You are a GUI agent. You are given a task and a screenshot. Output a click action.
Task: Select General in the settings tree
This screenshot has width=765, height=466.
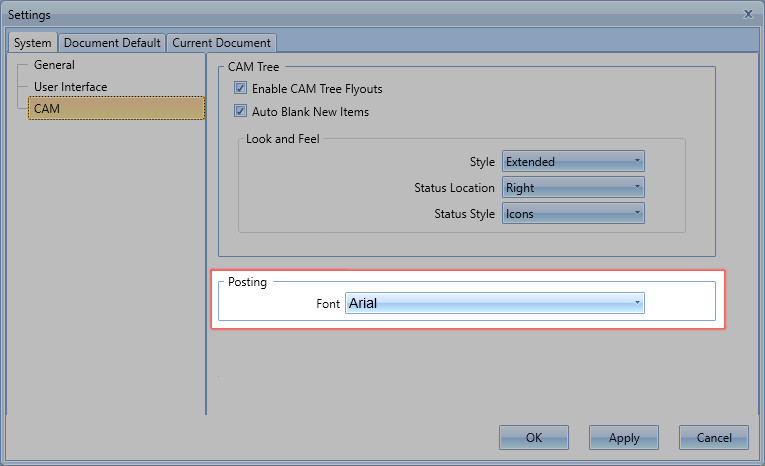[54, 65]
